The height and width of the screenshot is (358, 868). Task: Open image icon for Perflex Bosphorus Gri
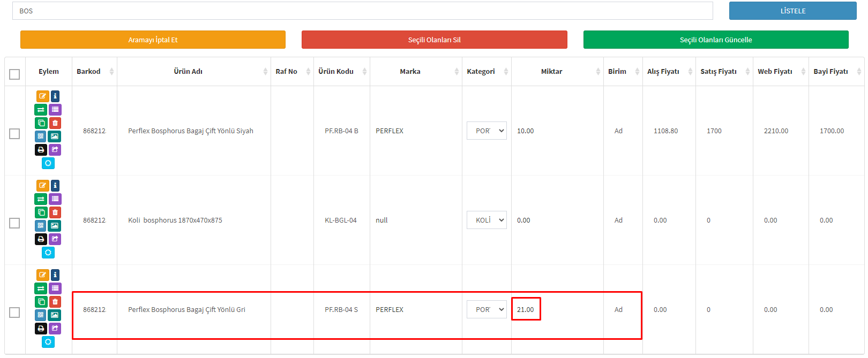(55, 315)
